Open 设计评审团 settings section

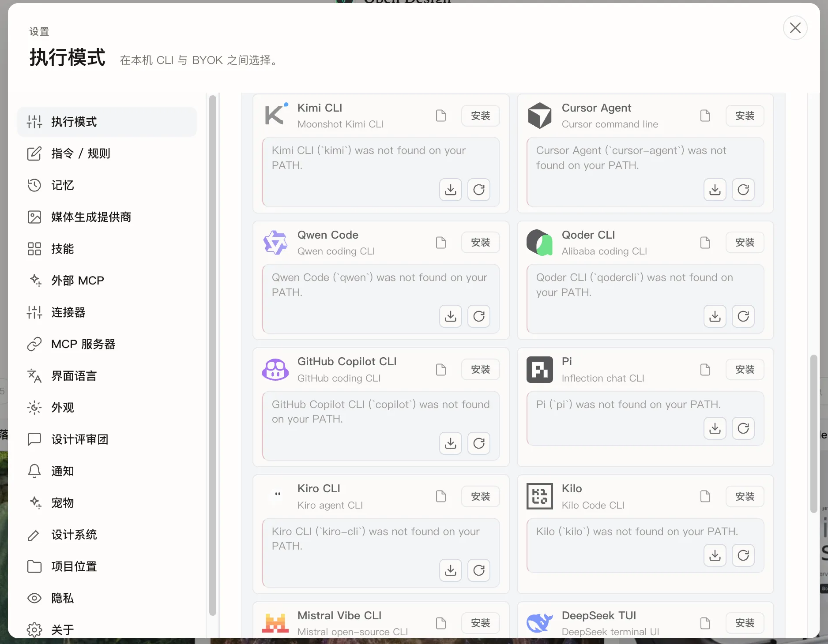(107, 439)
